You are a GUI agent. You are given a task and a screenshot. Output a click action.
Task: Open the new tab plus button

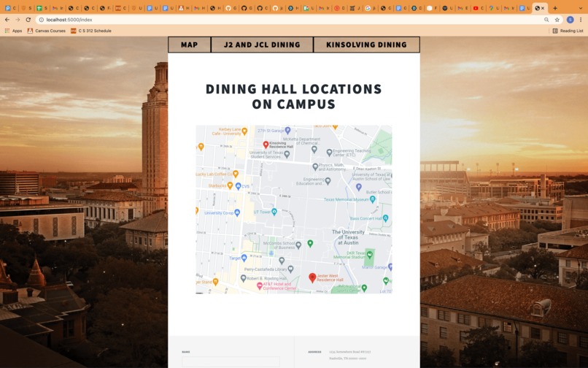pyautogui.click(x=555, y=8)
